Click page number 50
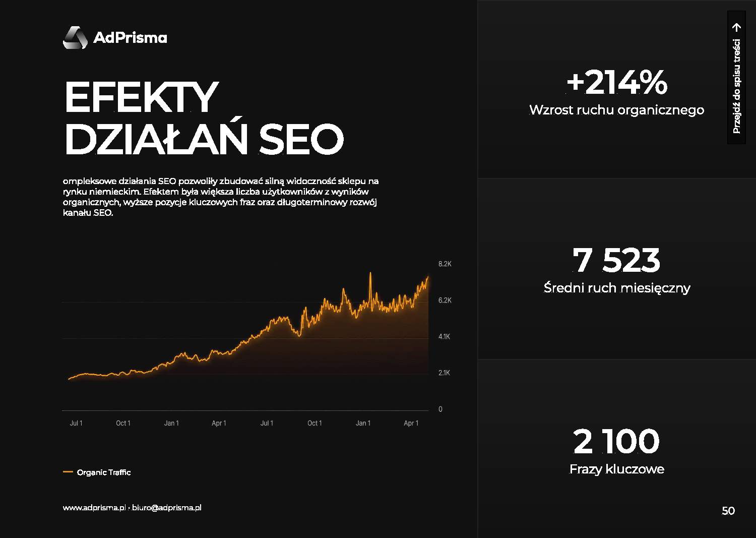Screen dimensions: 756x538 tap(728, 511)
